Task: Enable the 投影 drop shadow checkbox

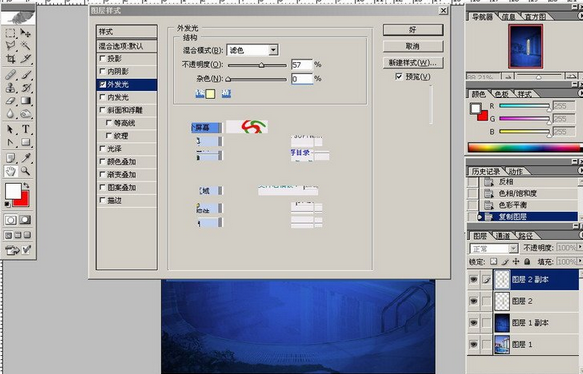Action: coord(103,58)
